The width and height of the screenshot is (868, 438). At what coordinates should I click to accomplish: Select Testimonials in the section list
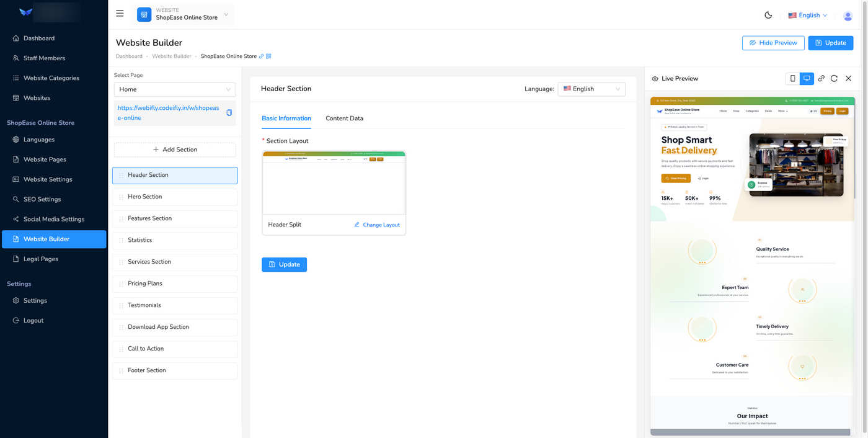tap(175, 305)
